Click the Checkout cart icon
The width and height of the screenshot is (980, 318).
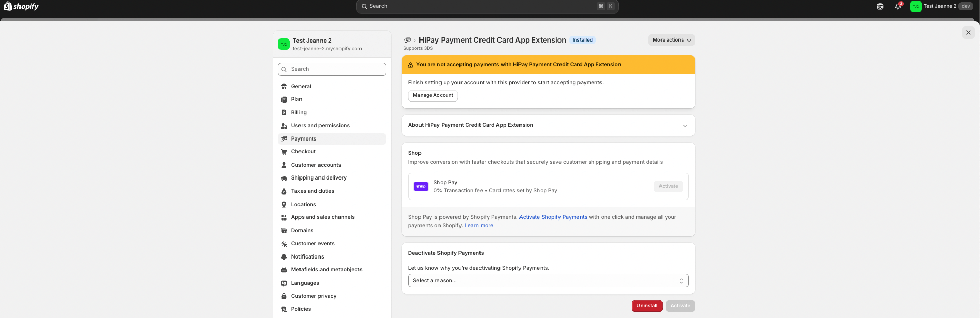click(x=284, y=152)
